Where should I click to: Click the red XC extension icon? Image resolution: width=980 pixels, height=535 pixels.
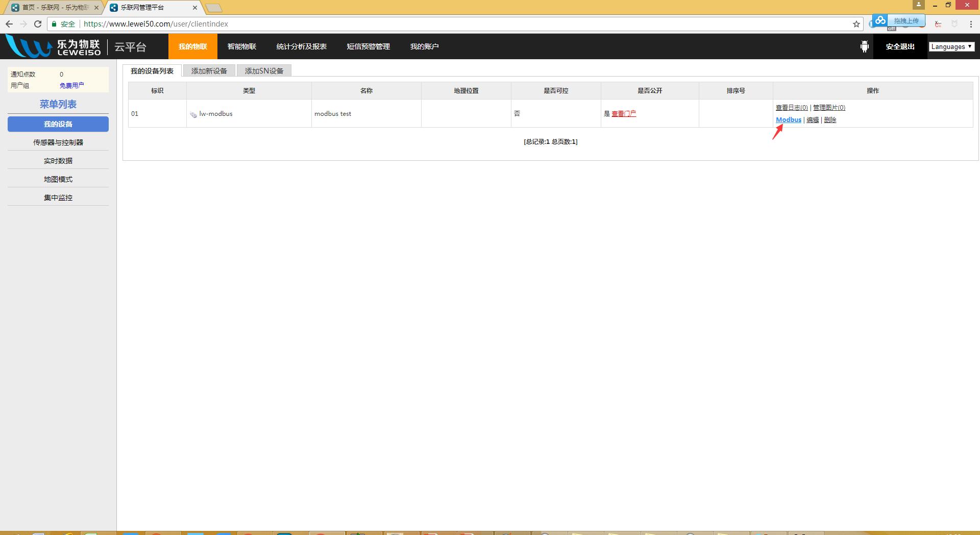[x=938, y=24]
